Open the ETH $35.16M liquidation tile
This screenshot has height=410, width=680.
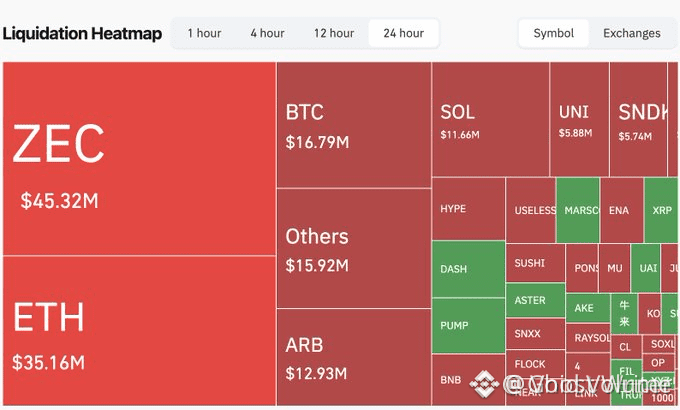tap(139, 331)
